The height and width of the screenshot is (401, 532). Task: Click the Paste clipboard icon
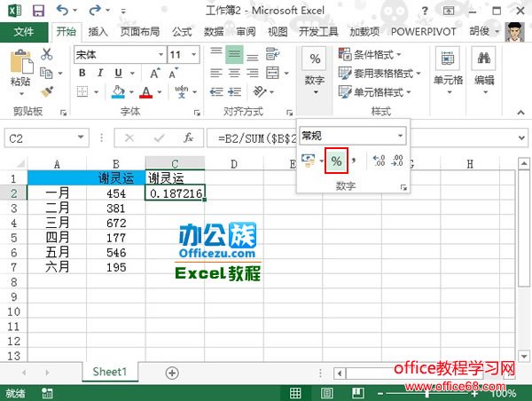[21, 61]
